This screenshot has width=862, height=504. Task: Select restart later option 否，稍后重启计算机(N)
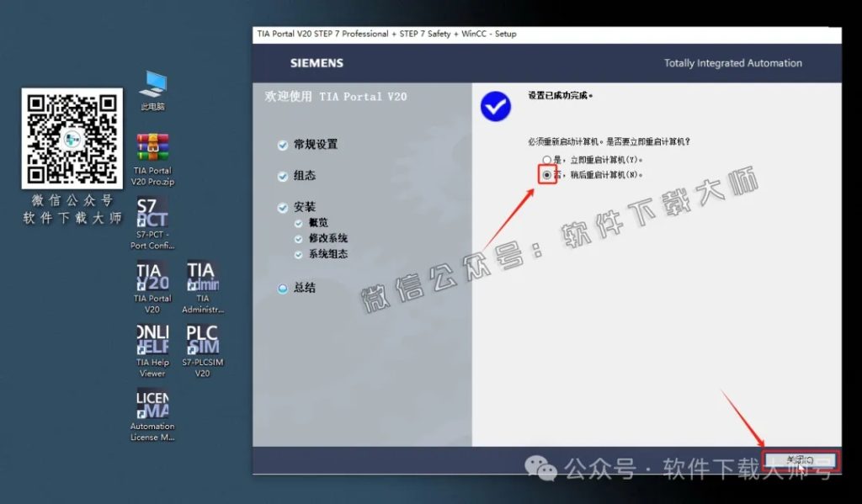[x=547, y=173]
